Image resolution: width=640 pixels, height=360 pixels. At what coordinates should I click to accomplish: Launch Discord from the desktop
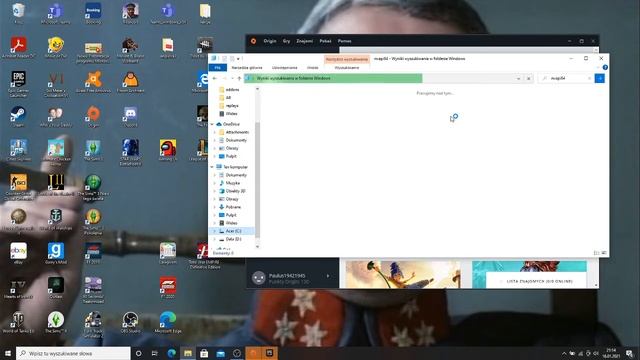coord(131,116)
